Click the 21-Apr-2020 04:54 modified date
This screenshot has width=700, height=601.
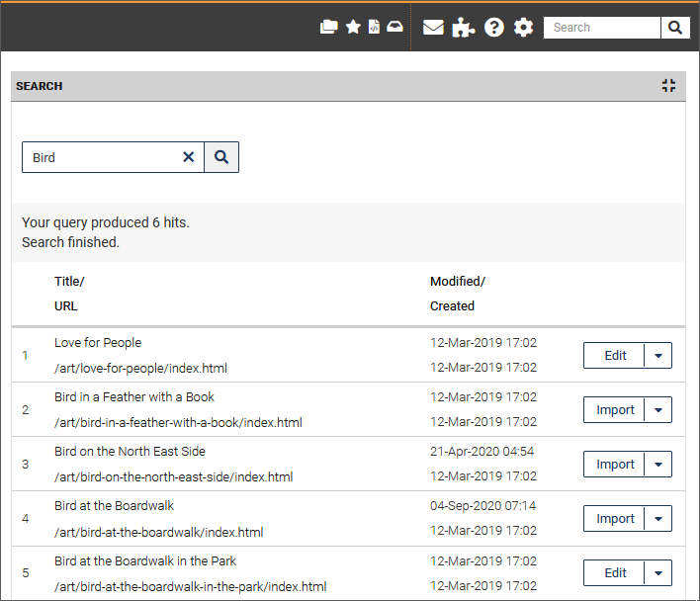[482, 452]
